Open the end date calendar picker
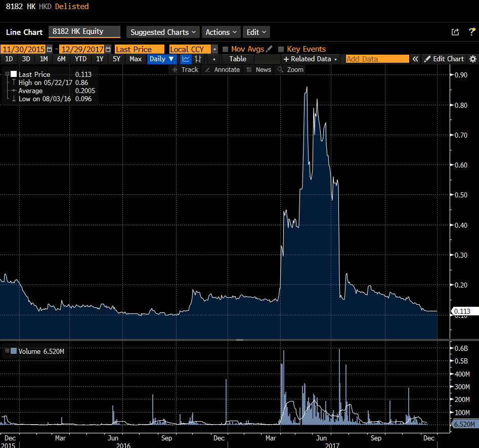Image resolution: width=479 pixels, height=448 pixels. point(108,49)
